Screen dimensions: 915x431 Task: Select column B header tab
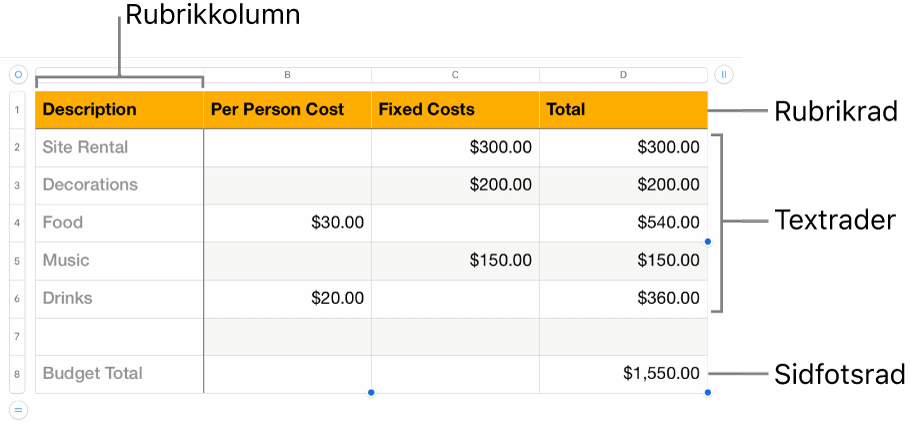tap(287, 74)
